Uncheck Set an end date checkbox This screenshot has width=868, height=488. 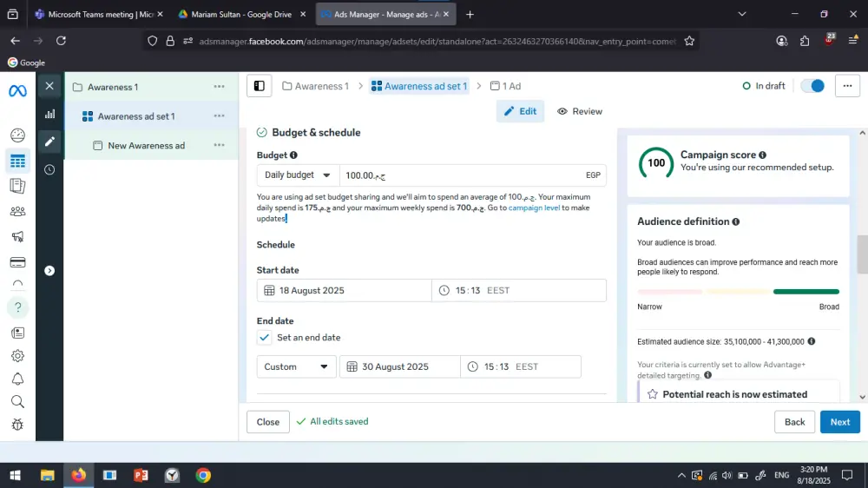[x=264, y=337]
